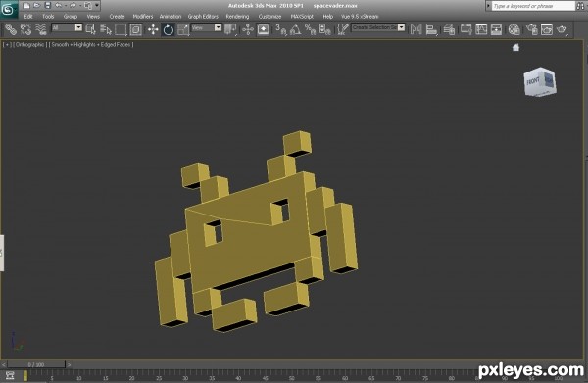Open the Modifiers menu
Viewport: 588px width, 383px height.
[x=143, y=17]
